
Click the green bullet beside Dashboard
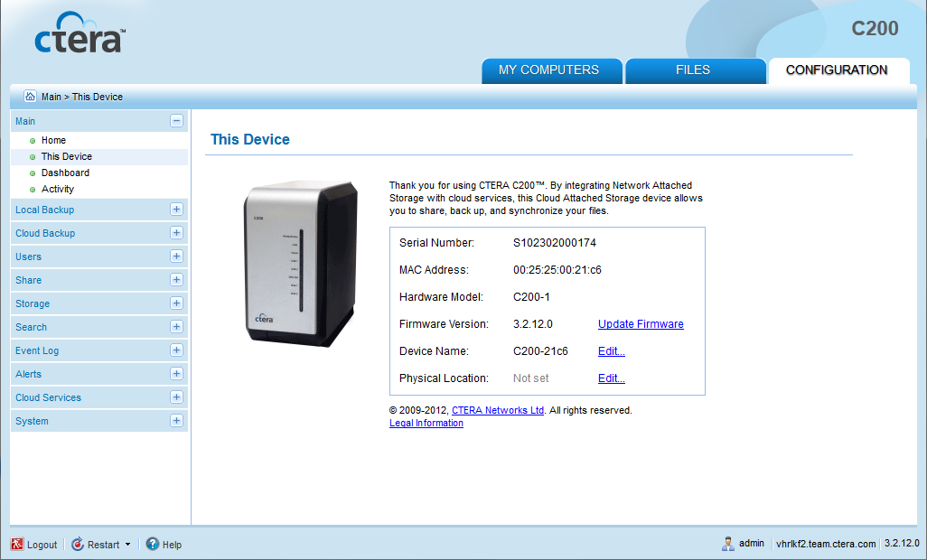[33, 173]
